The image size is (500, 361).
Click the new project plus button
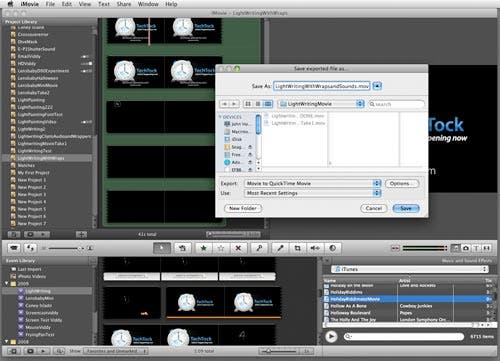pos(81,234)
